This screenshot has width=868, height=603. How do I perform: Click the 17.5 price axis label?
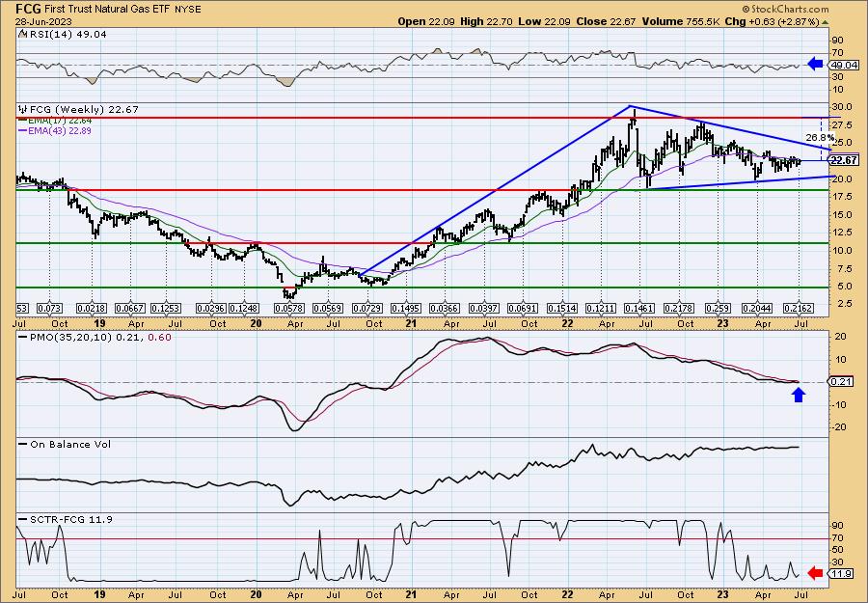(841, 197)
